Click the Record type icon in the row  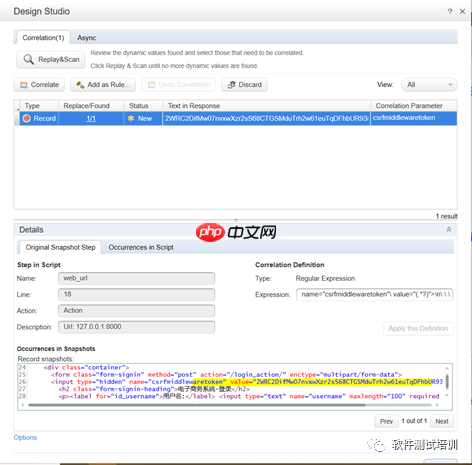[27, 118]
